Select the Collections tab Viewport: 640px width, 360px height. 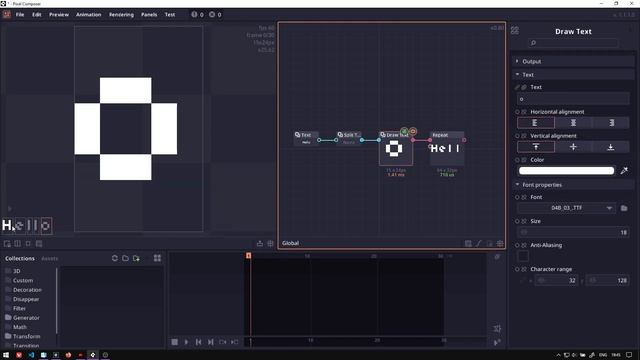point(20,258)
